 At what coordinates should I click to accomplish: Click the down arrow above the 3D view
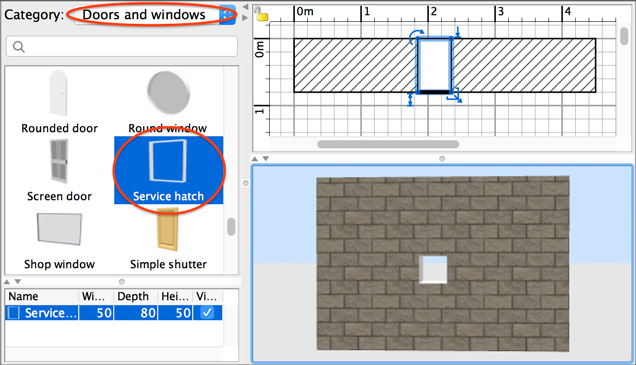266,159
